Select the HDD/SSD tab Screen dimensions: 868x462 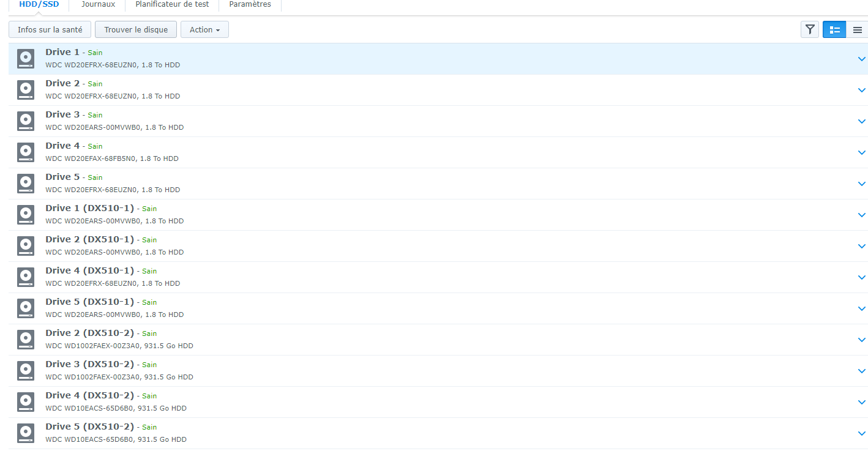click(x=39, y=5)
